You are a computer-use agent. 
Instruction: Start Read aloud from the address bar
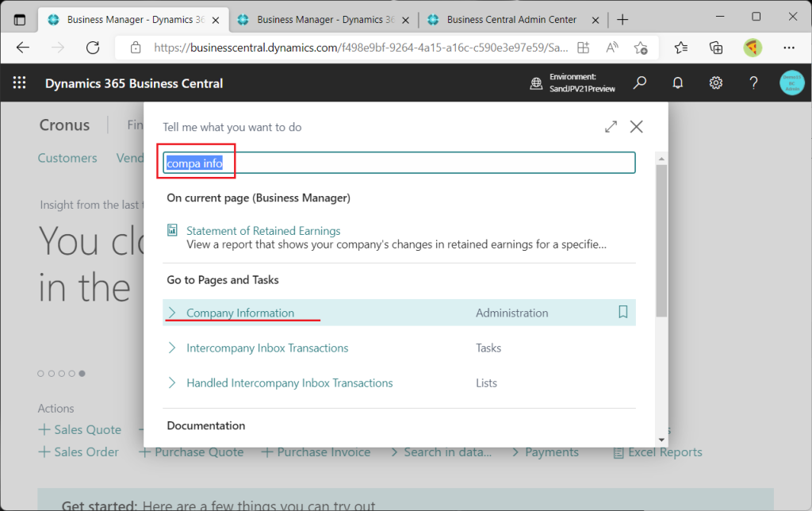coord(612,48)
